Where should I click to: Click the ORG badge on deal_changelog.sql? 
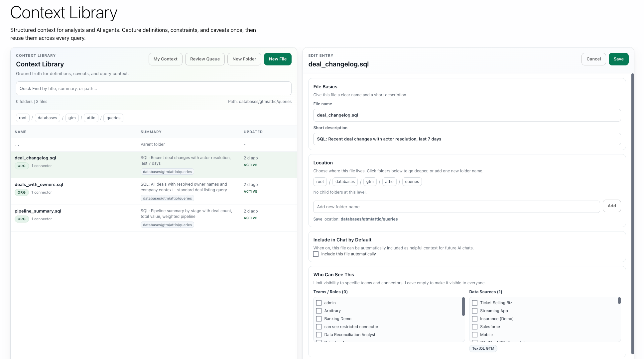[x=22, y=166]
